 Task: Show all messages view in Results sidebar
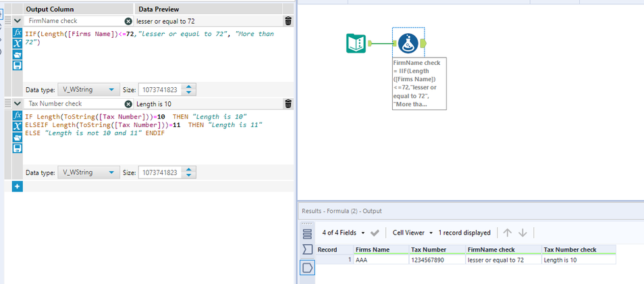[x=307, y=233]
